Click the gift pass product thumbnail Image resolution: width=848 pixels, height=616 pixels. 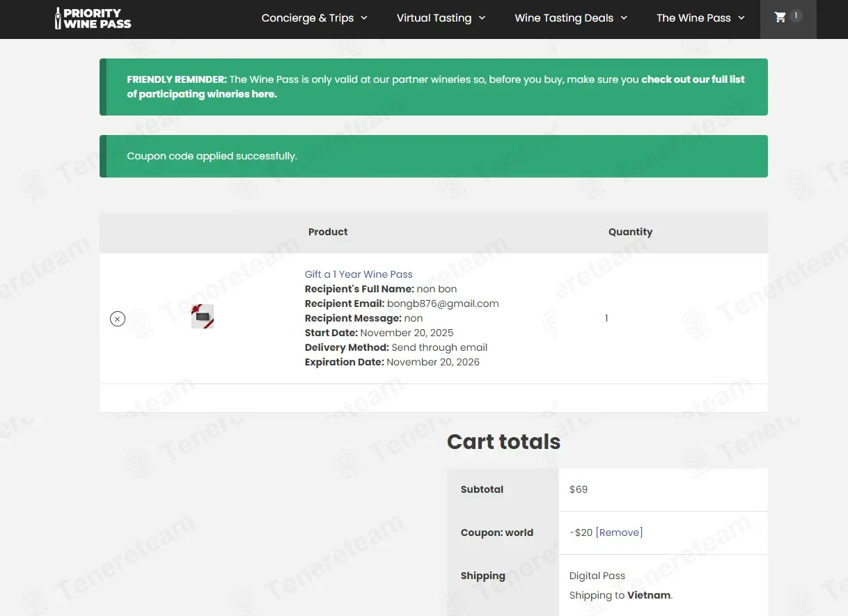(x=203, y=317)
